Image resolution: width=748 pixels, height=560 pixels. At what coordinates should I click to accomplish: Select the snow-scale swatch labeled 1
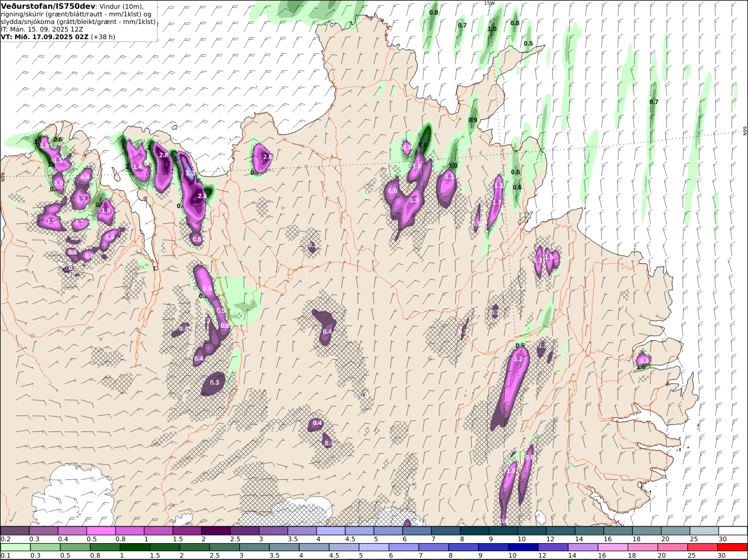[x=158, y=531]
